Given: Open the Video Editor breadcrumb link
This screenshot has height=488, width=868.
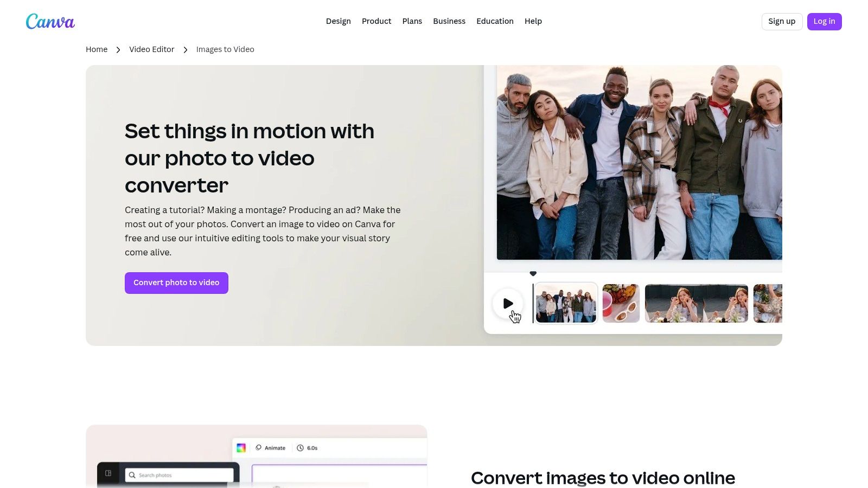Looking at the screenshot, I should (x=151, y=49).
